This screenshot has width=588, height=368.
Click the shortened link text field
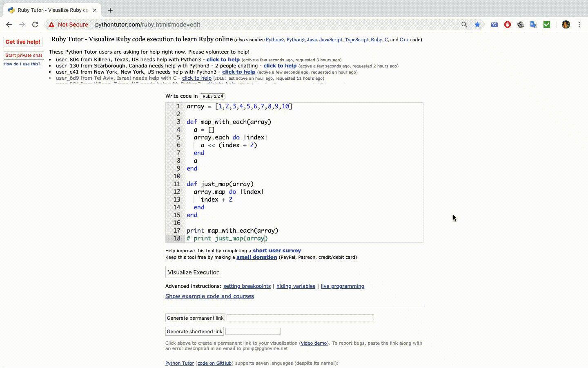253,331
